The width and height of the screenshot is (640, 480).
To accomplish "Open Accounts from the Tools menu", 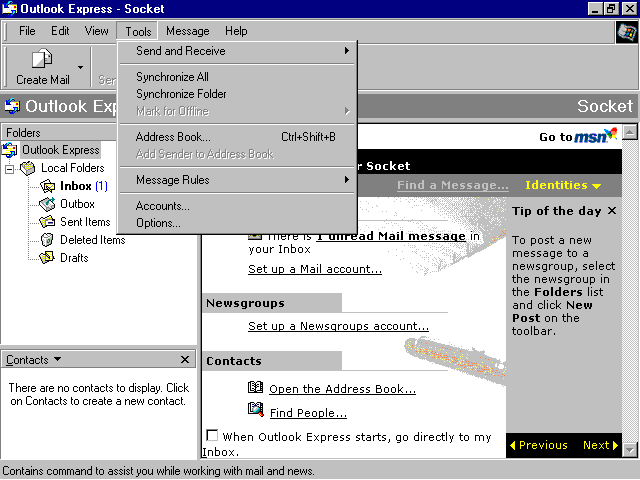I will coord(238,206).
